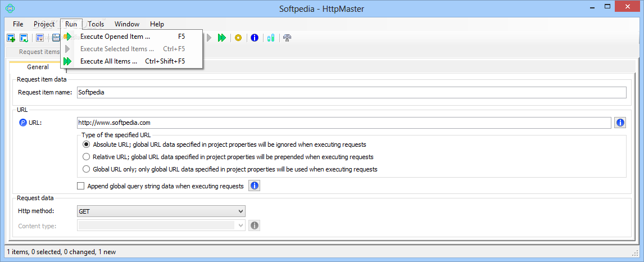Click the test tubes toolbar icon

[x=270, y=38]
